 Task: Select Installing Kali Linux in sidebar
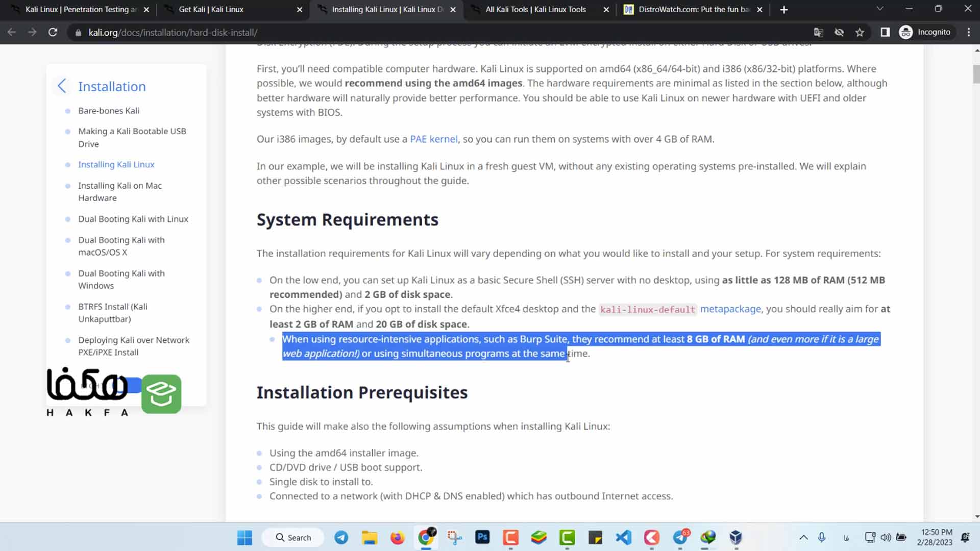coord(116,164)
